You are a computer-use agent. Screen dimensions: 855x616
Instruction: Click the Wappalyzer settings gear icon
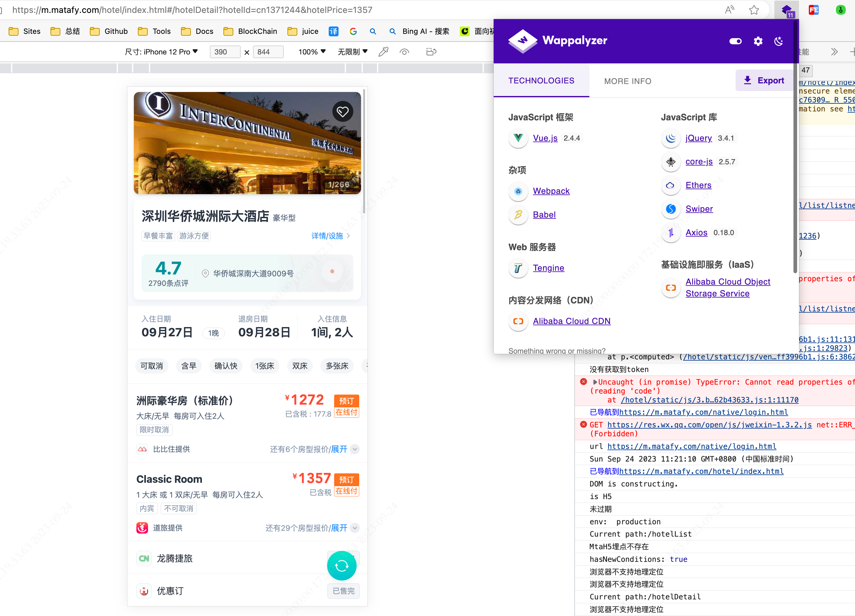click(758, 41)
